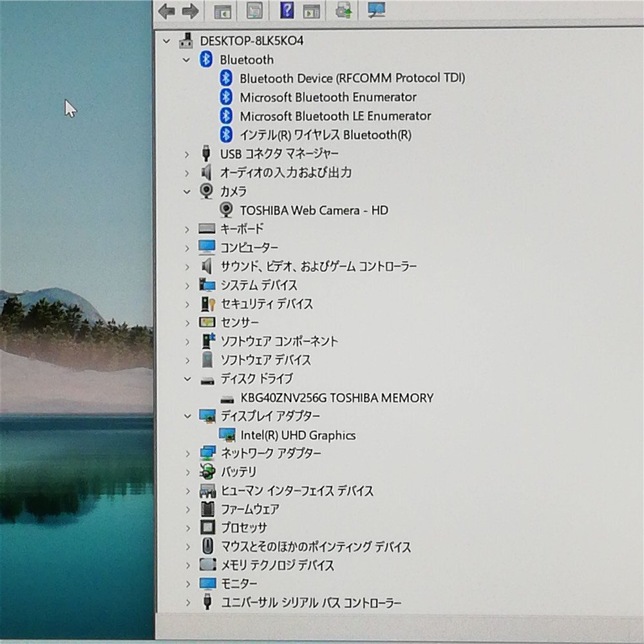The image size is (644, 644).
Task: Select the モニター label
Action: click(239, 583)
